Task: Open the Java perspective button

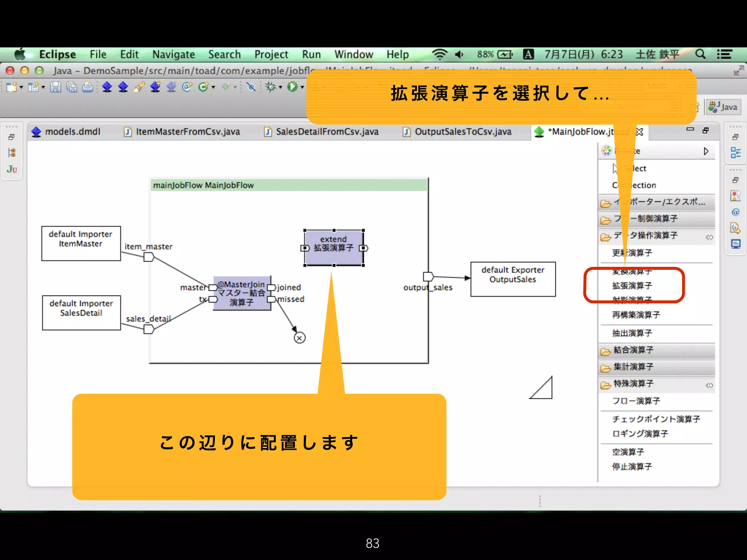Action: coord(723,107)
